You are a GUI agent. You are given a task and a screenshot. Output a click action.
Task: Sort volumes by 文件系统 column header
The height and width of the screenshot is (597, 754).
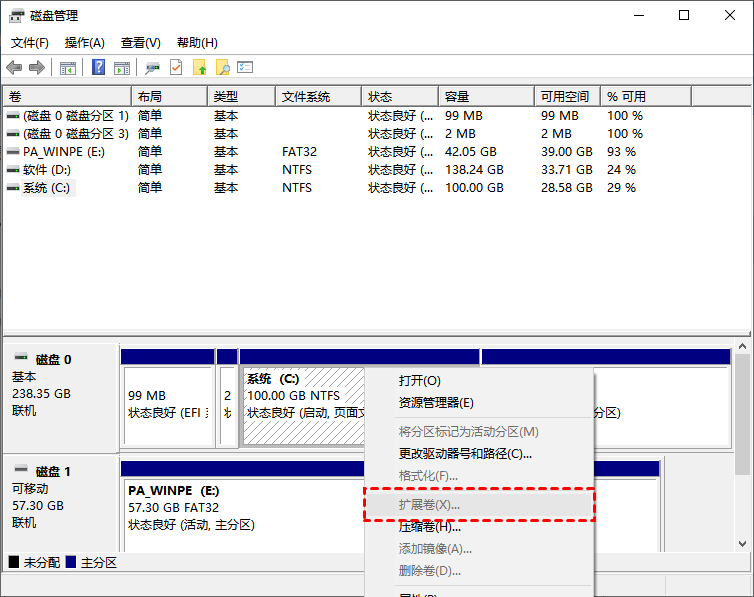tap(306, 97)
